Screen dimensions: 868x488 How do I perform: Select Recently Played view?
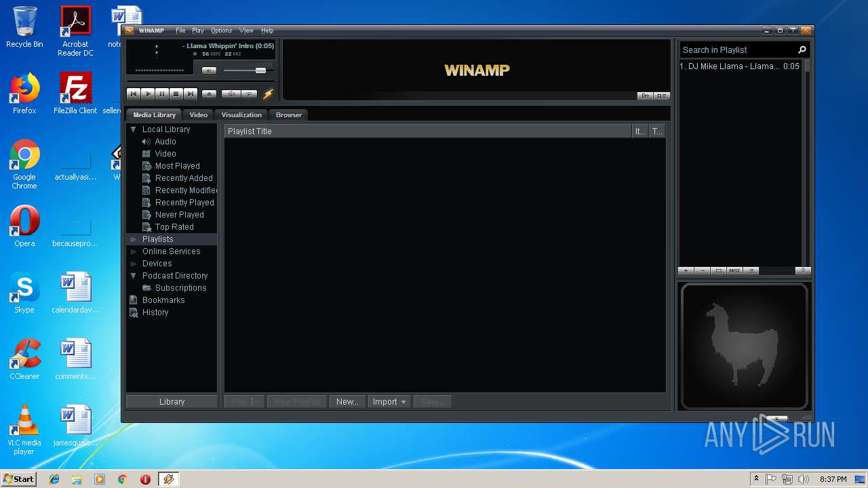coord(184,203)
